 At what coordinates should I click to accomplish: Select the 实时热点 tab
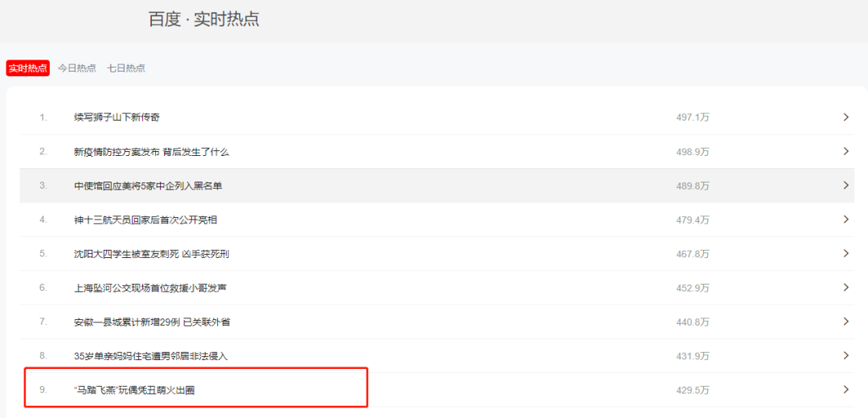pyautogui.click(x=27, y=68)
